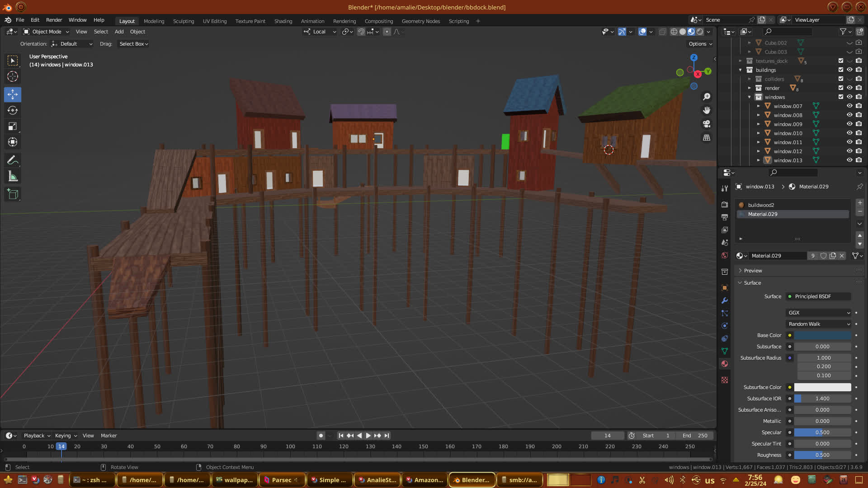Select the Scale tool
This screenshot has width=868, height=488.
point(13,127)
